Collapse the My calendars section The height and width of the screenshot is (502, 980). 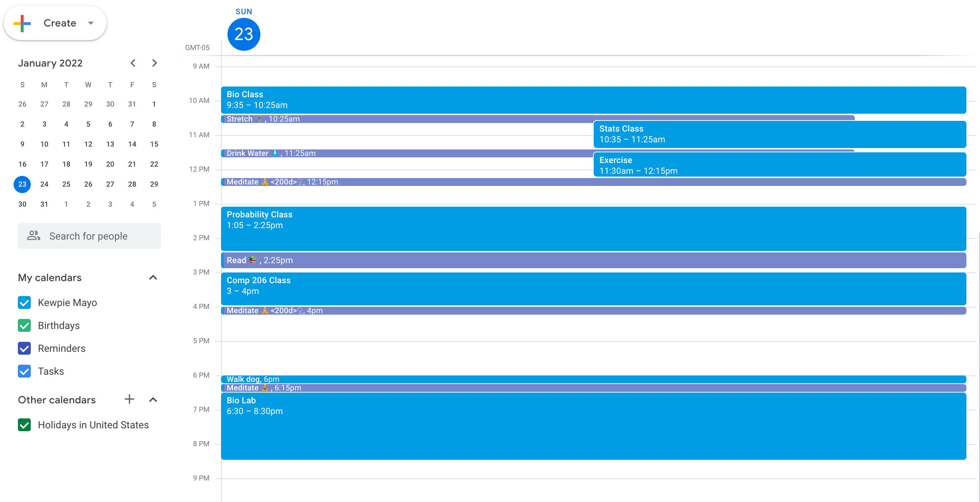153,277
